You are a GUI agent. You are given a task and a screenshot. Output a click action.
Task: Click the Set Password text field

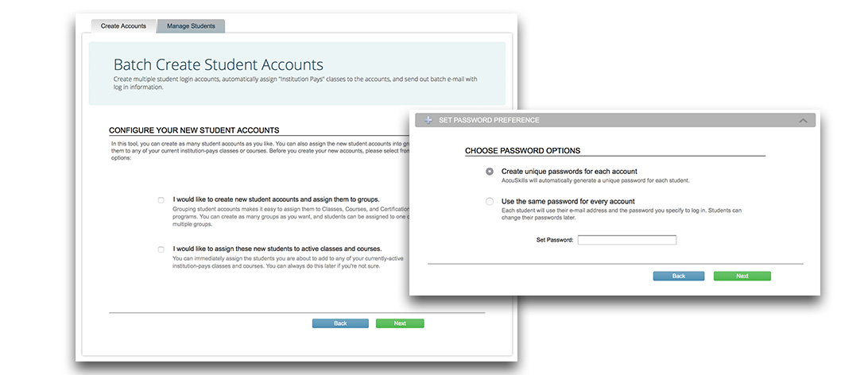[626, 239]
